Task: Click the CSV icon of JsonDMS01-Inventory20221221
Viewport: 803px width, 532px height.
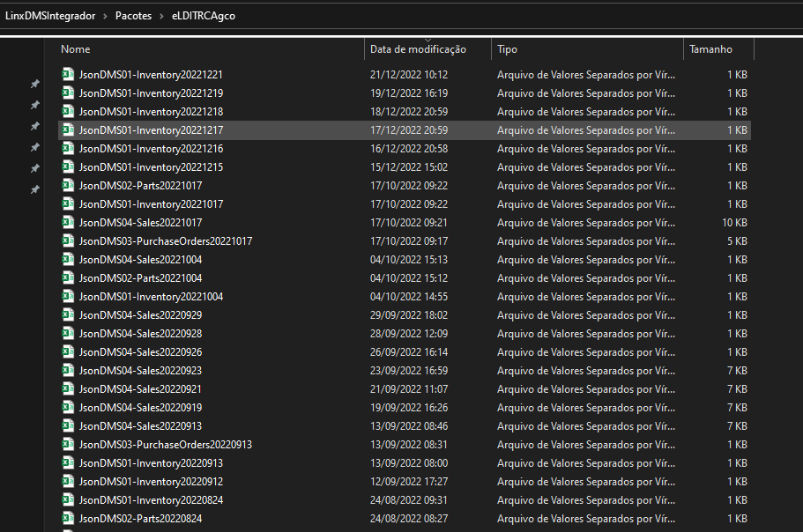Action: coord(68,74)
